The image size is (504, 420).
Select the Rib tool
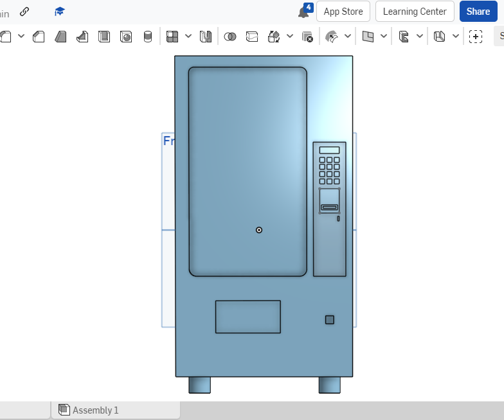[82, 37]
